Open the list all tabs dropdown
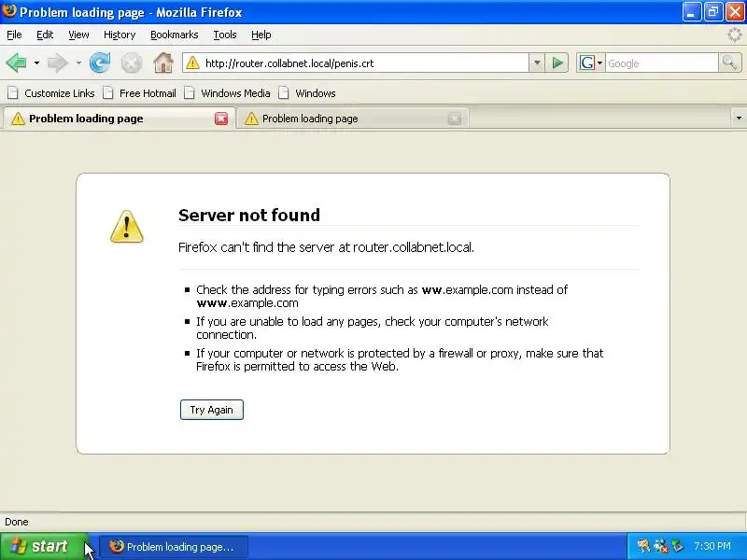The width and height of the screenshot is (747, 560). (x=739, y=118)
